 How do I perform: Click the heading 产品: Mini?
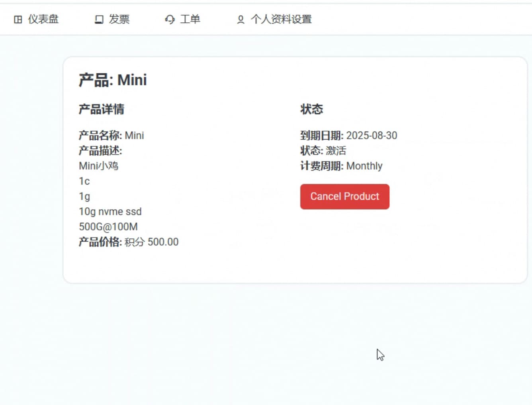pos(113,80)
